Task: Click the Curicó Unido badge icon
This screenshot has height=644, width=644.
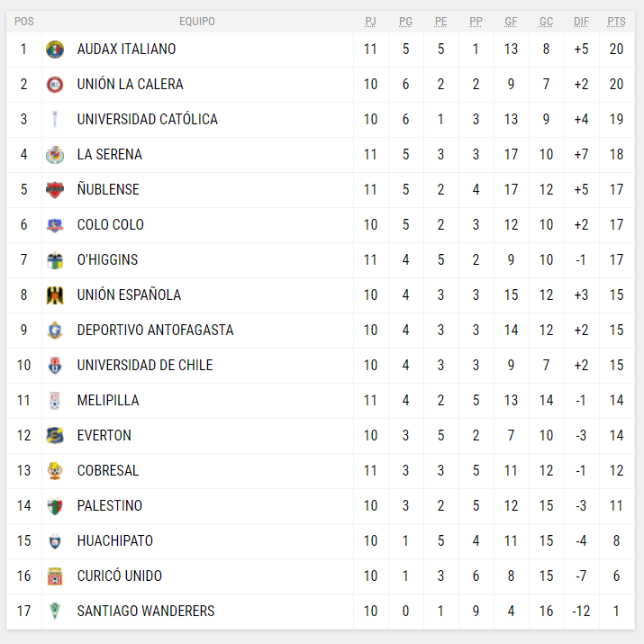Action: click(x=55, y=576)
